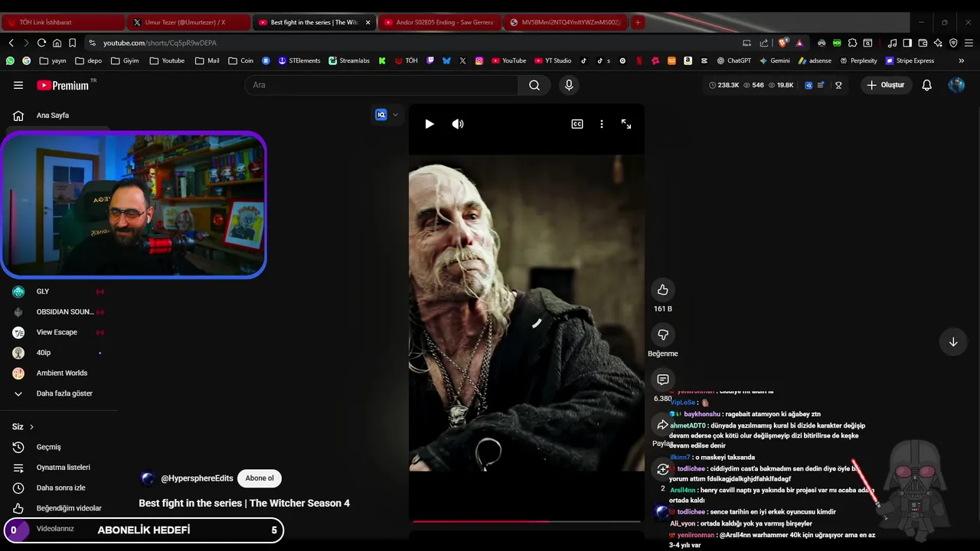The image size is (980, 551).
Task: Switch to the MV5BMmI2NTQ4 browser tab
Action: pyautogui.click(x=565, y=22)
